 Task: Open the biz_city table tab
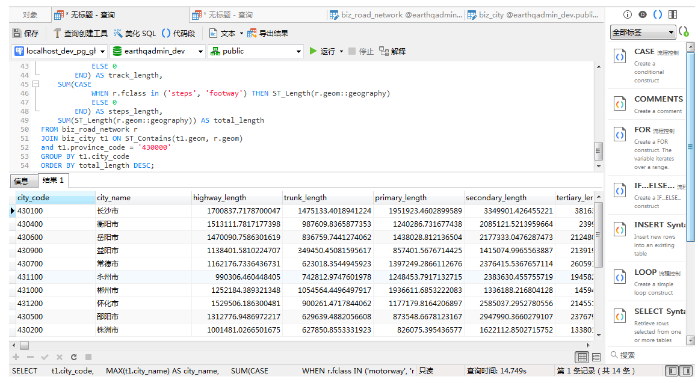533,15
